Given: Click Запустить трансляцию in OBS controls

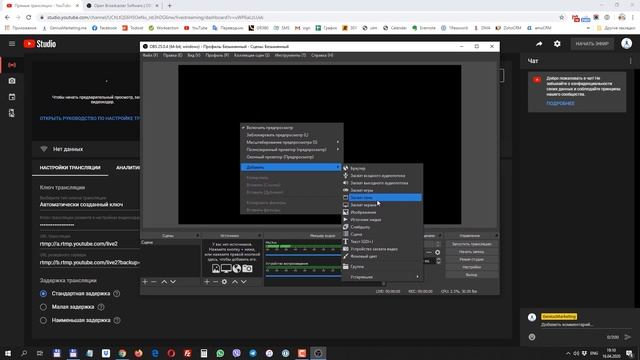Looking at the screenshot, I should (x=471, y=244).
